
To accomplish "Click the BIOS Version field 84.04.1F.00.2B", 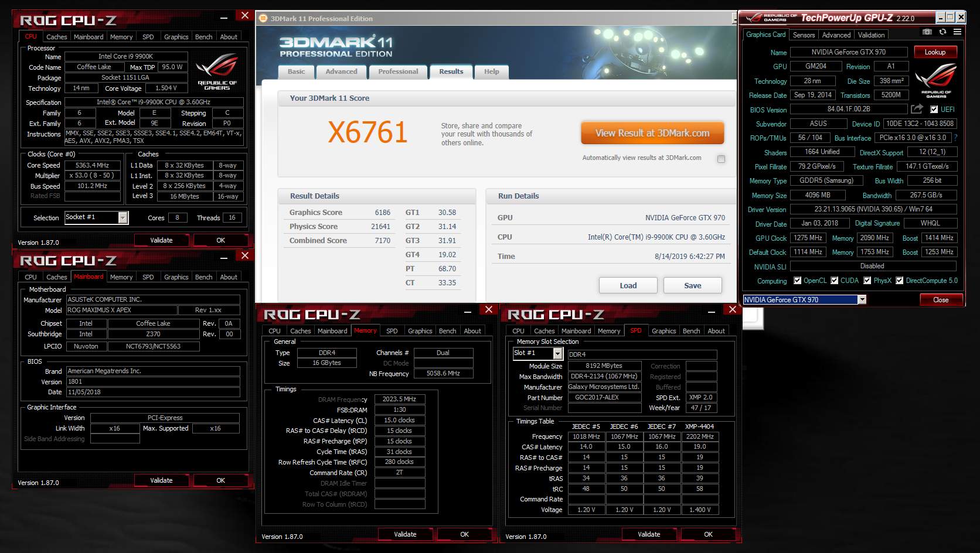I will [848, 109].
